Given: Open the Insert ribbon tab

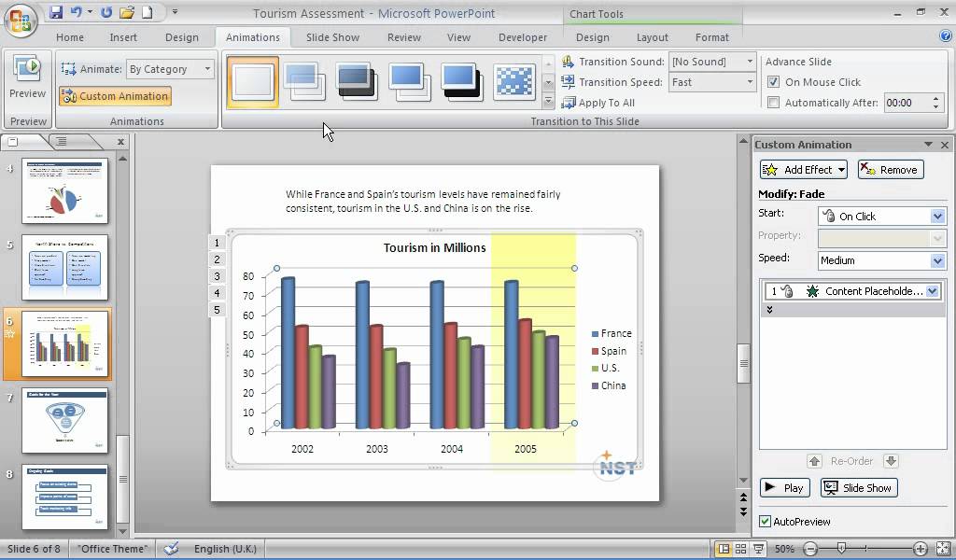Looking at the screenshot, I should click(123, 37).
